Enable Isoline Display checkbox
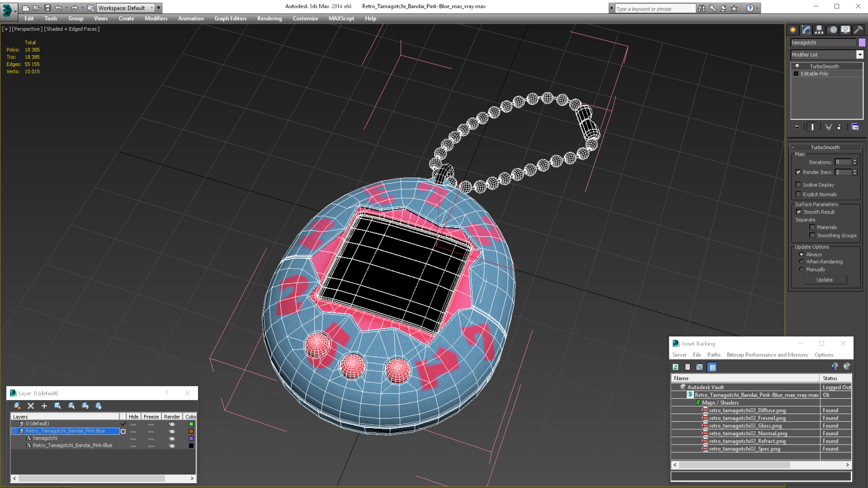868x488 pixels. (798, 185)
